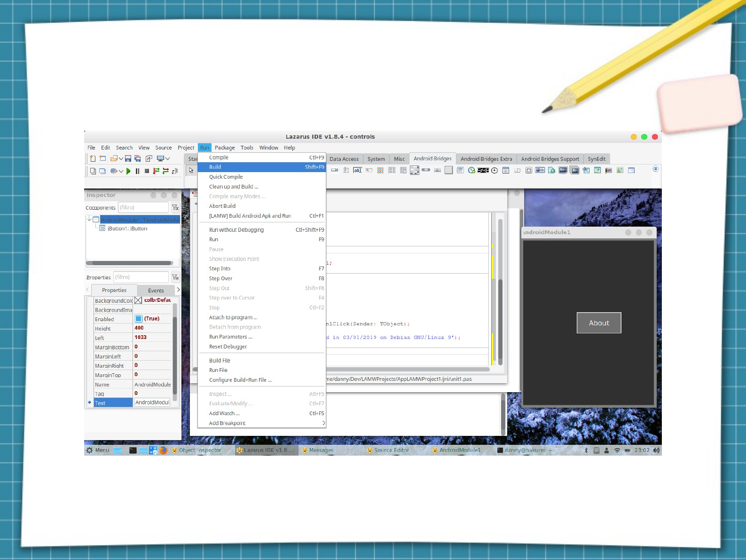Pick the last component icon in the palette

pos(631,170)
